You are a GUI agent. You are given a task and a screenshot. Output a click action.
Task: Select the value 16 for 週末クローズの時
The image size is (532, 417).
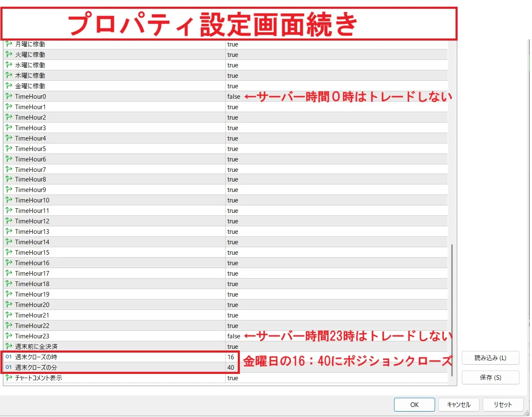point(231,357)
